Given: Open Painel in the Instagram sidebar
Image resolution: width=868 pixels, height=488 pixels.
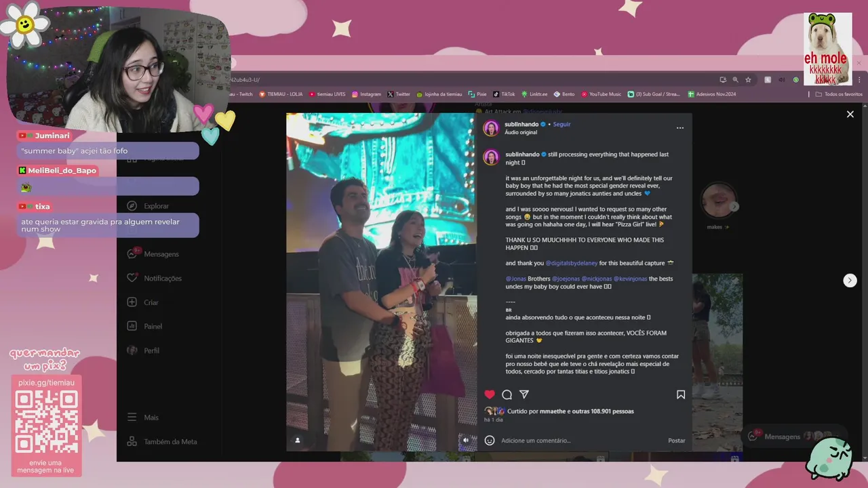Looking at the screenshot, I should click(144, 326).
